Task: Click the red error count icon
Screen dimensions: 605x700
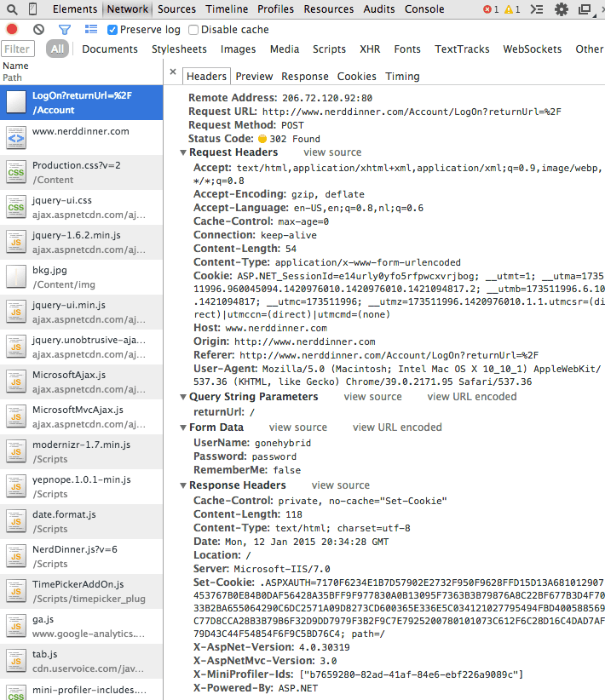Action: coord(487,9)
